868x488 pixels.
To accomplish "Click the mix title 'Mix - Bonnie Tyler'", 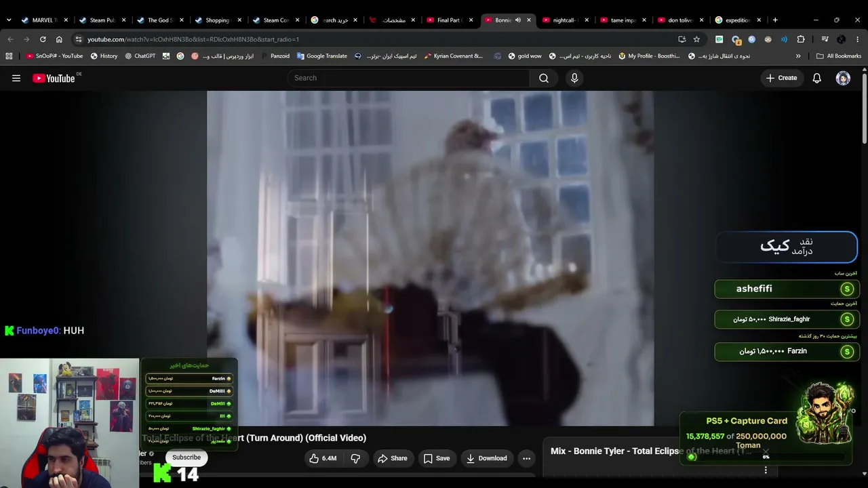I will [651, 451].
